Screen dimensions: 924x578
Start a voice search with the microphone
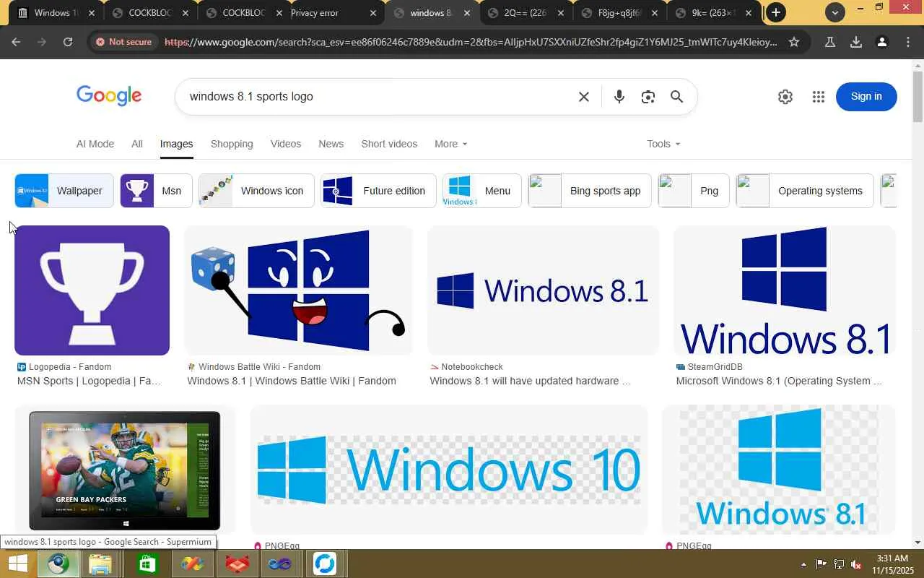[619, 97]
